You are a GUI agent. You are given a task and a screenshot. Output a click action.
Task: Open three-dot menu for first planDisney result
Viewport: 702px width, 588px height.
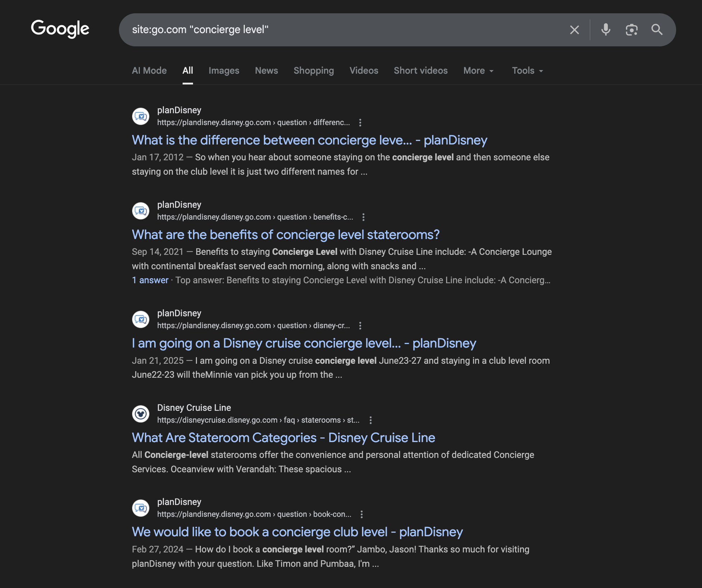(360, 123)
